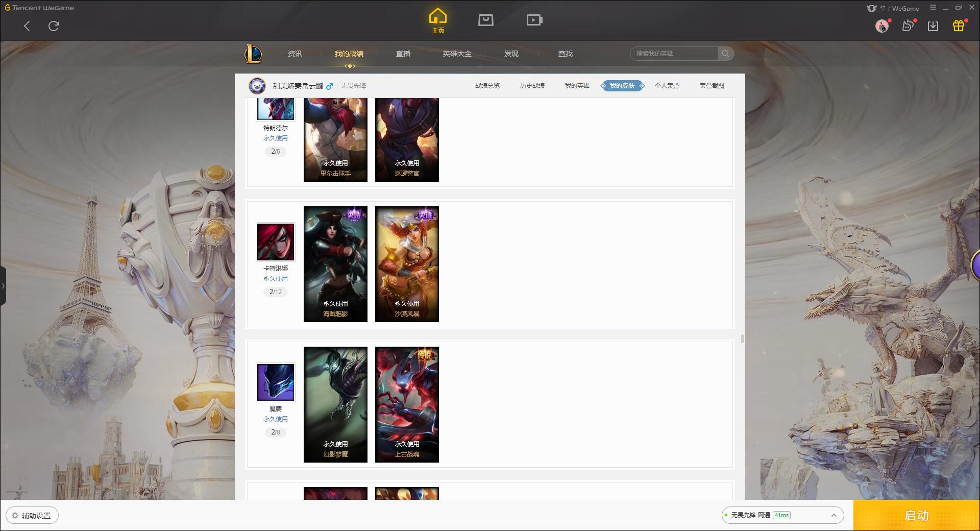Open the store bag icon
Viewport: 980px width, 531px height.
click(486, 20)
